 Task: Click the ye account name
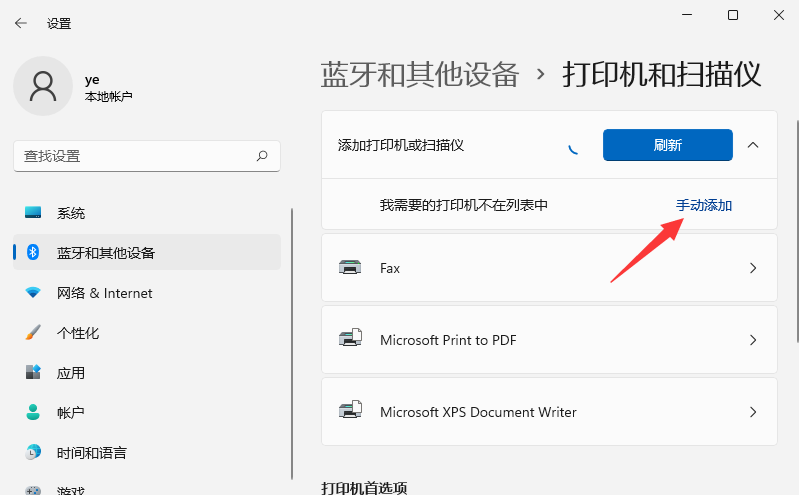pos(92,80)
